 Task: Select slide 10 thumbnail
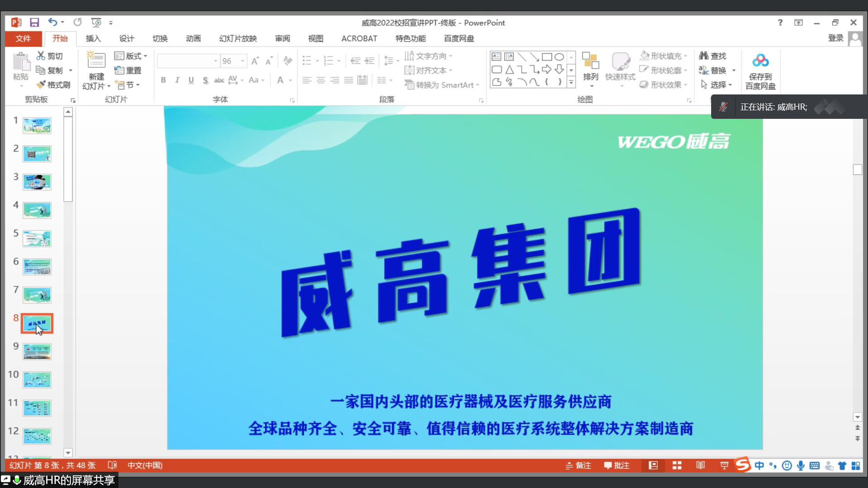[37, 380]
